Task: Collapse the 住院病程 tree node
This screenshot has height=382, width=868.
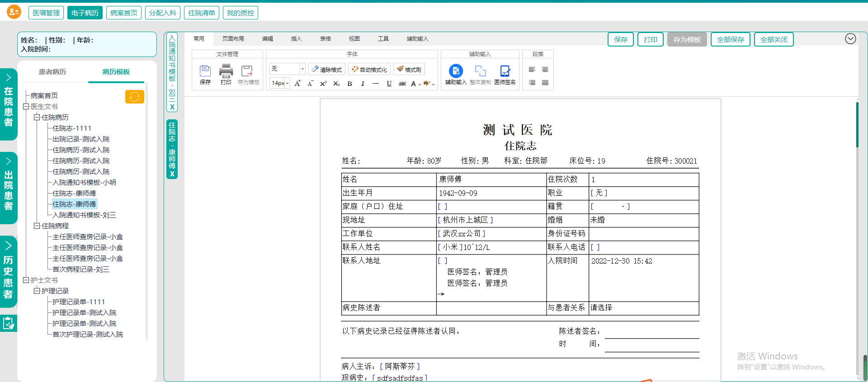Action: 37,226
